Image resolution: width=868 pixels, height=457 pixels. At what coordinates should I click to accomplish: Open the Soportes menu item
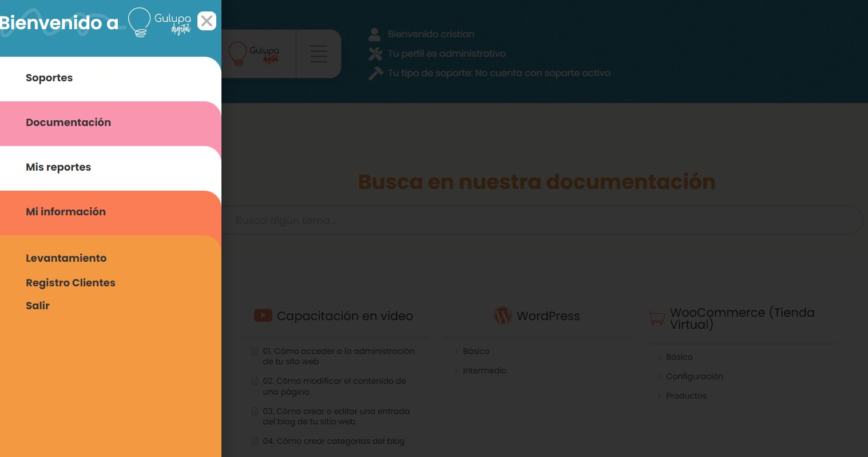[x=49, y=78]
